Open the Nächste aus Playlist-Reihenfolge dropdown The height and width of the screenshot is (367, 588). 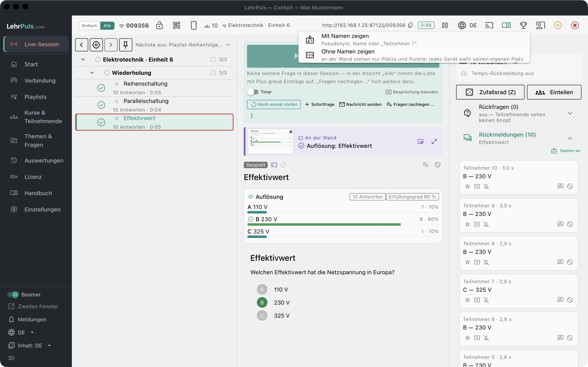coord(183,45)
